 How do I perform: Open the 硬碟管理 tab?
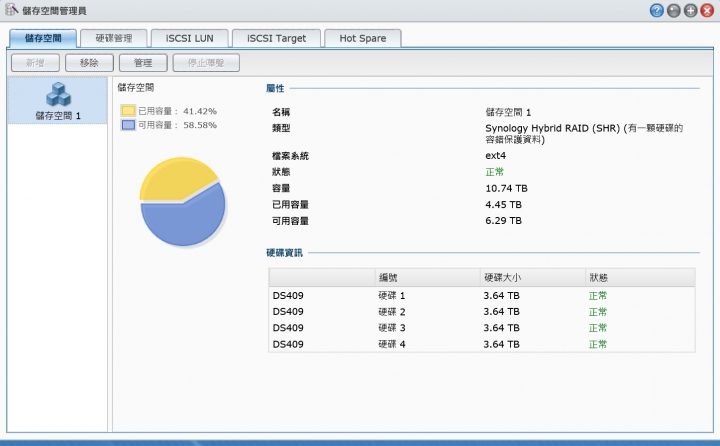click(x=114, y=38)
